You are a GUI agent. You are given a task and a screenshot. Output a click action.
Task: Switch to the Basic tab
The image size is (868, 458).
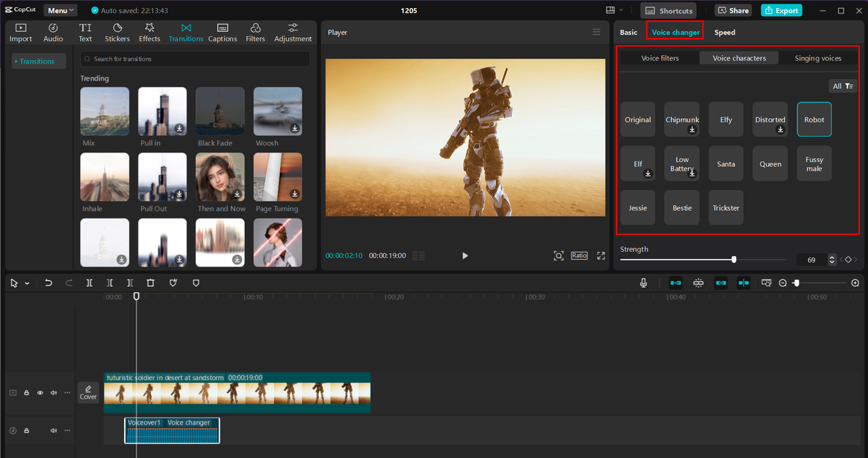pos(629,33)
